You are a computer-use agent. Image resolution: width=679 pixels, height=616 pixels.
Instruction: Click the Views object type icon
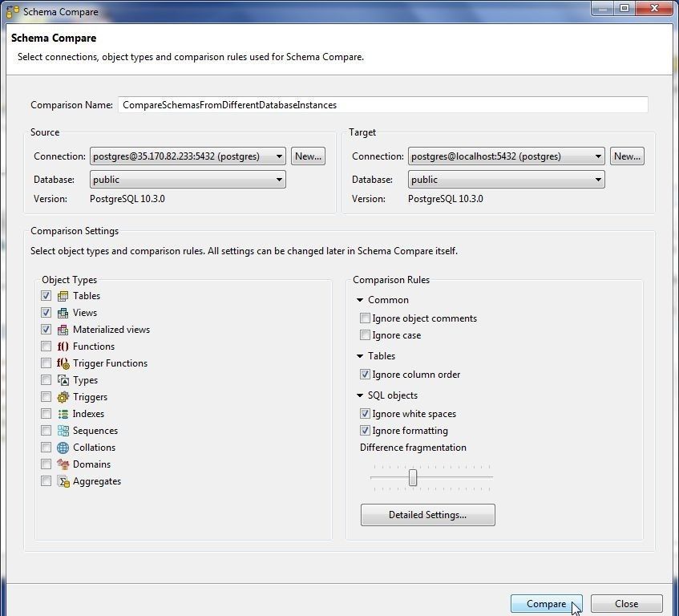[x=63, y=313]
